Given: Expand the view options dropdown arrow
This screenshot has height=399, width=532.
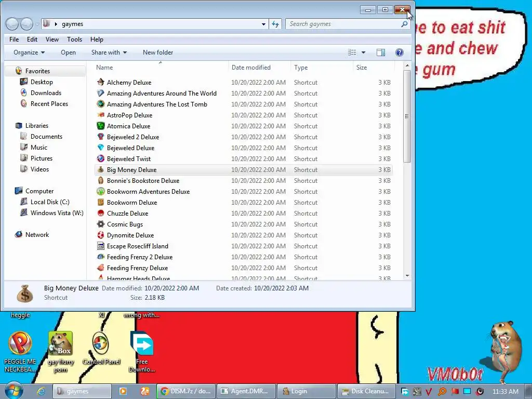Looking at the screenshot, I should [363, 52].
